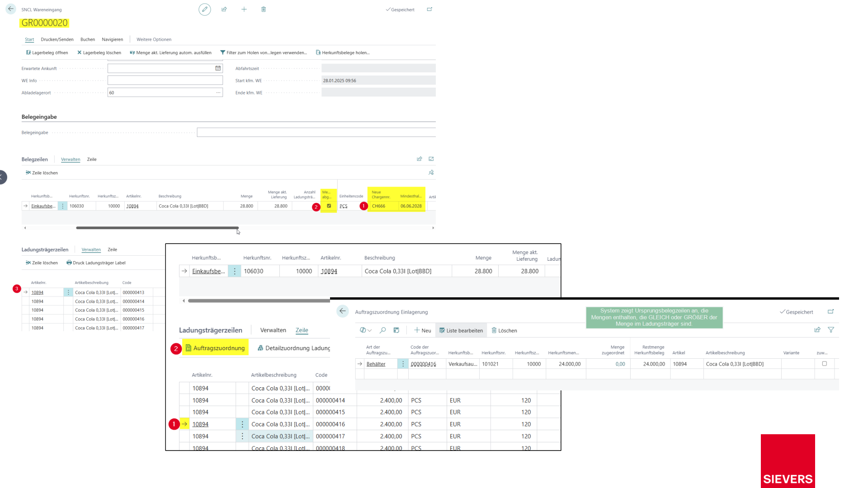
Task: Share Auftragszuordnung list icon
Action: [x=817, y=330]
